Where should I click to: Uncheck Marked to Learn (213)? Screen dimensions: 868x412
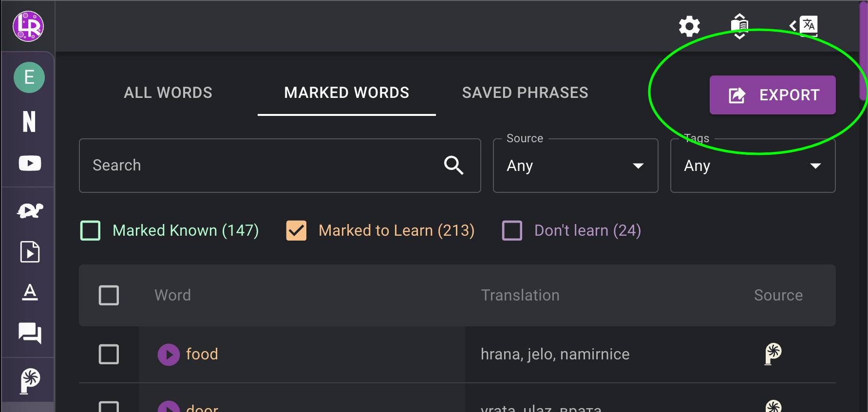(x=296, y=230)
